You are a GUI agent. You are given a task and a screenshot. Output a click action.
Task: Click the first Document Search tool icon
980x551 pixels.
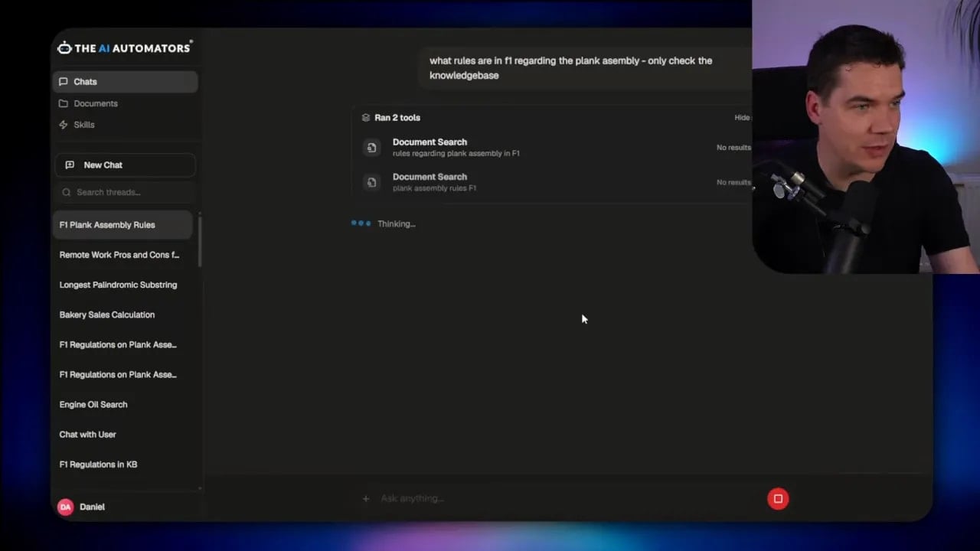pyautogui.click(x=371, y=148)
